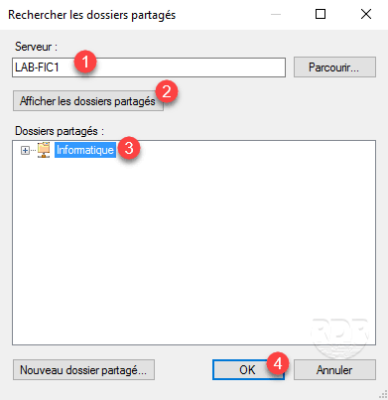The width and height of the screenshot is (388, 400).
Task: Click the red circle numbered 3
Action: tap(129, 148)
